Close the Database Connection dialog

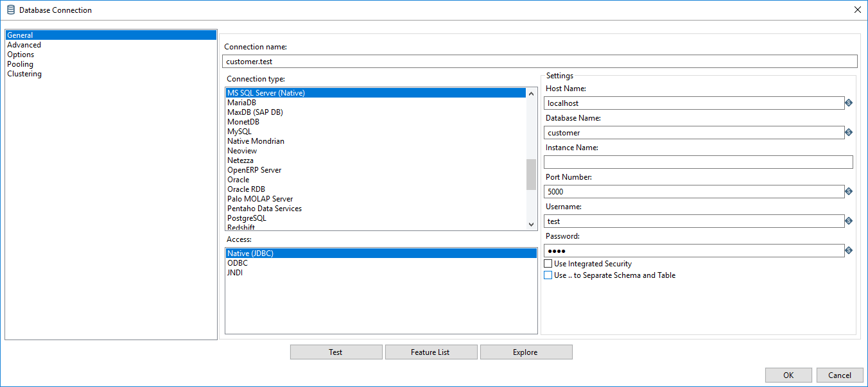857,10
